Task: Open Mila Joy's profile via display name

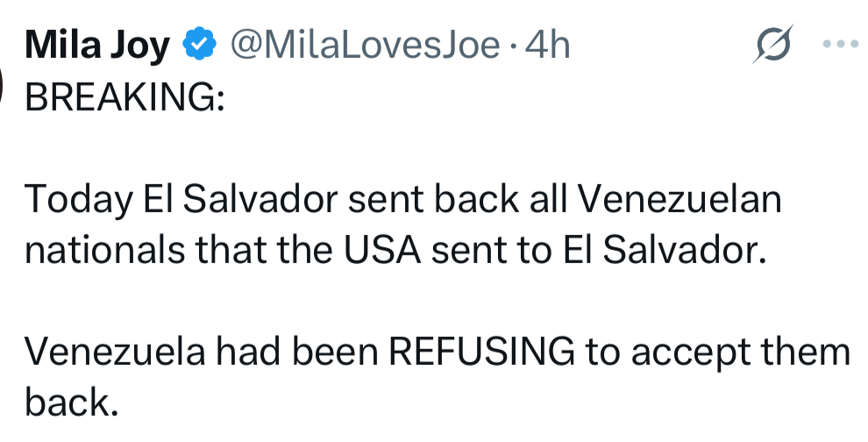Action: click(96, 45)
